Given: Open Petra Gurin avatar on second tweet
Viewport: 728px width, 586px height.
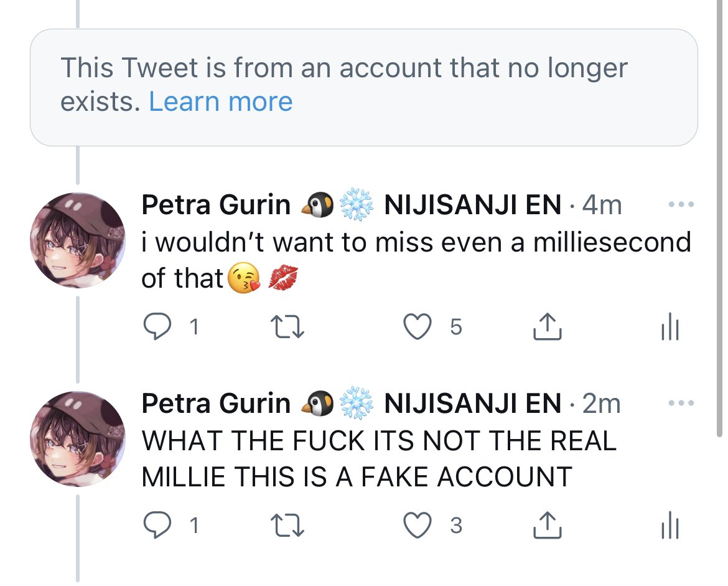Looking at the screenshot, I should pos(78,439).
